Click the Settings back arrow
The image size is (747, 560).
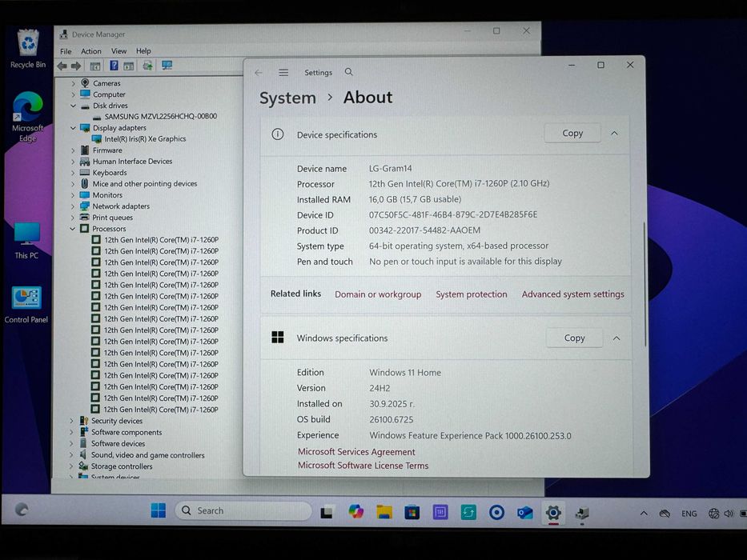259,72
